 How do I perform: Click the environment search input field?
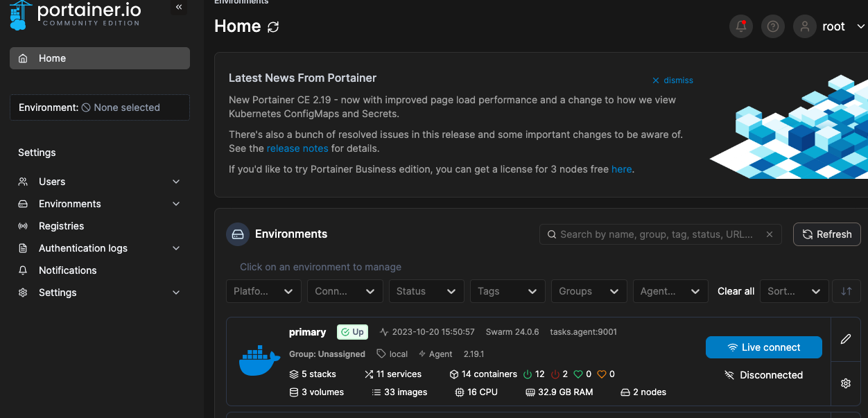point(655,234)
